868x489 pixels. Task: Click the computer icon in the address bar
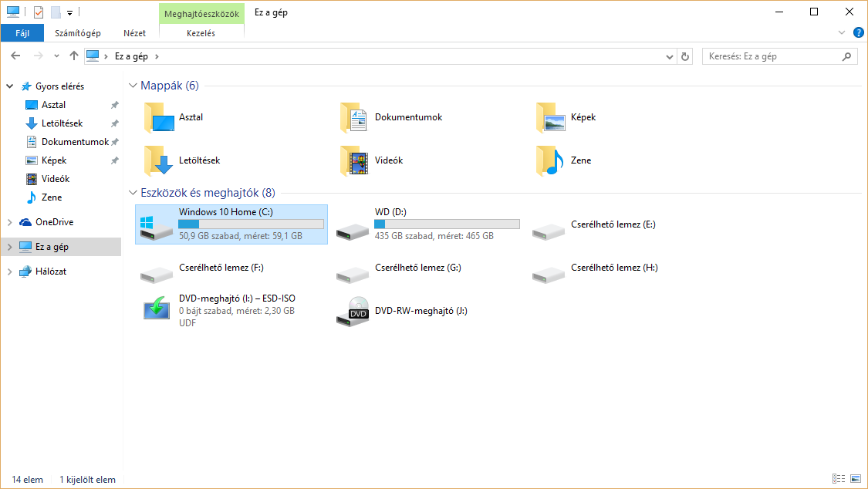click(93, 56)
